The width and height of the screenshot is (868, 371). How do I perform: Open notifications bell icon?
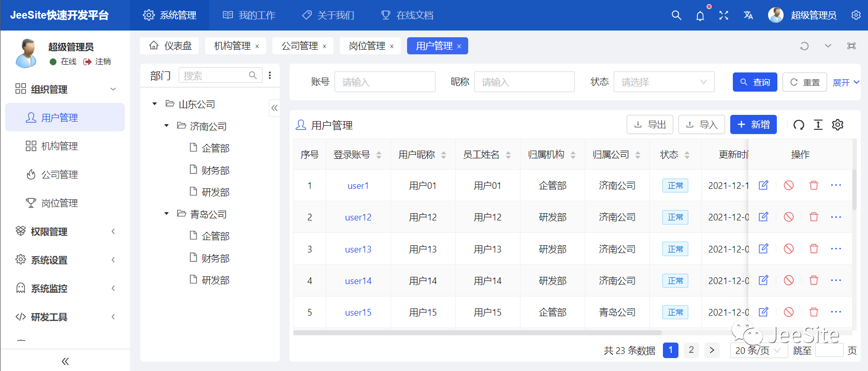(x=700, y=16)
